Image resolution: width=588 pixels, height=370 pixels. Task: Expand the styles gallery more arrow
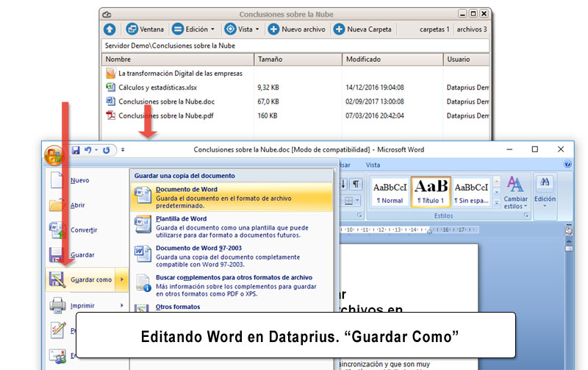coord(497,203)
